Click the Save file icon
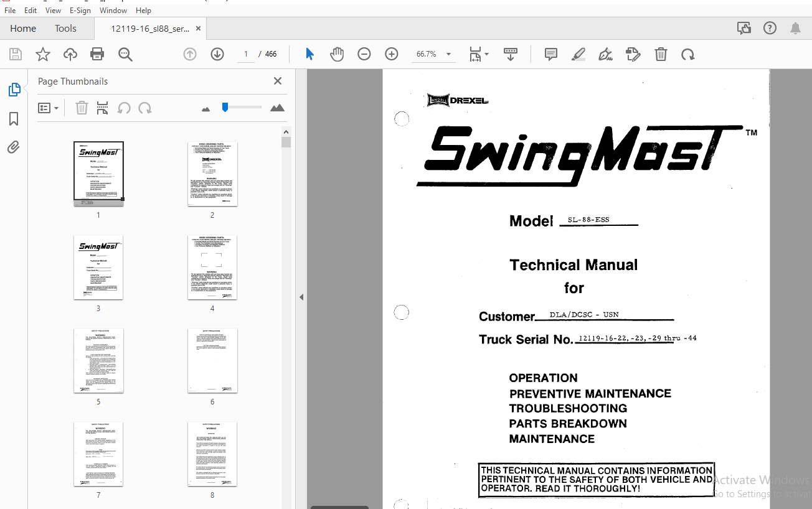Image resolution: width=812 pixels, height=509 pixels. point(16,54)
